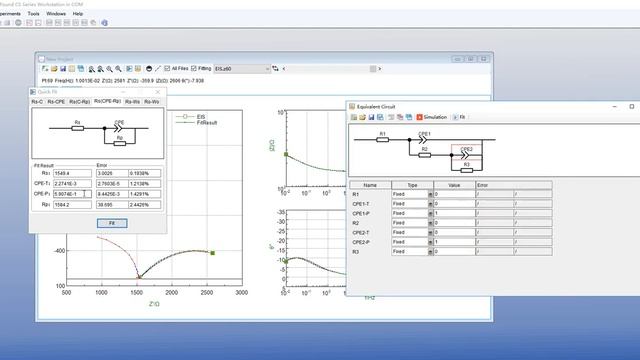640x360 pixels.
Task: Switch to the Rs-Ws tab
Action: [x=133, y=102]
